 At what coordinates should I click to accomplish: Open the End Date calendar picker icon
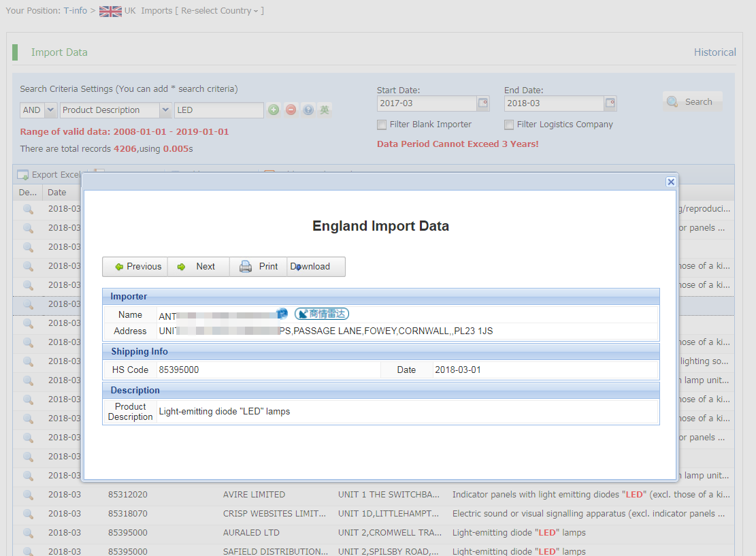tap(610, 103)
